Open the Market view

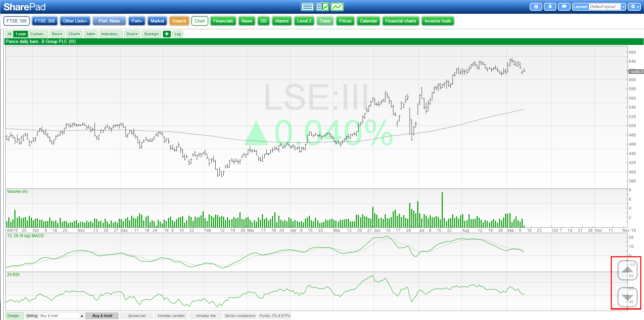157,21
